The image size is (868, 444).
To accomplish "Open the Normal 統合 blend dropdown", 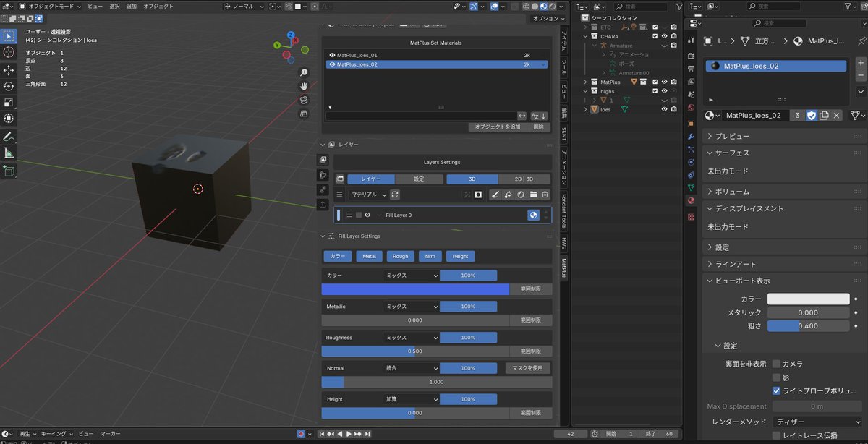I will [411, 368].
